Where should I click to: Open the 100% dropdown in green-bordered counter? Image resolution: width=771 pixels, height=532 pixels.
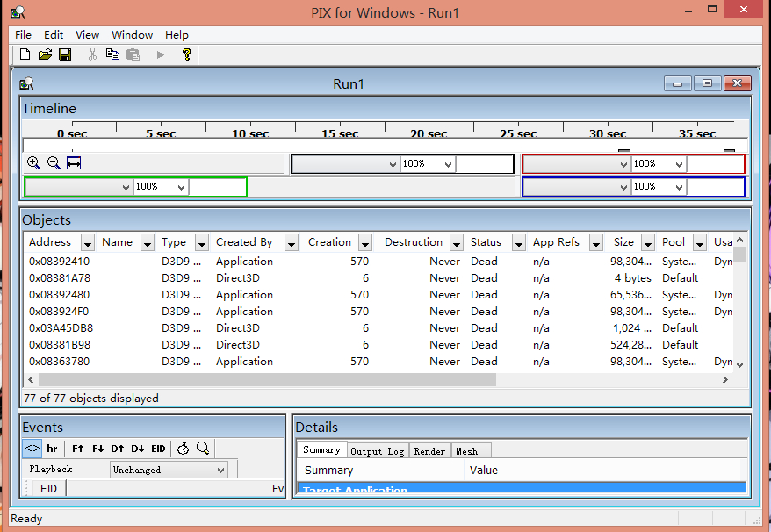(182, 187)
